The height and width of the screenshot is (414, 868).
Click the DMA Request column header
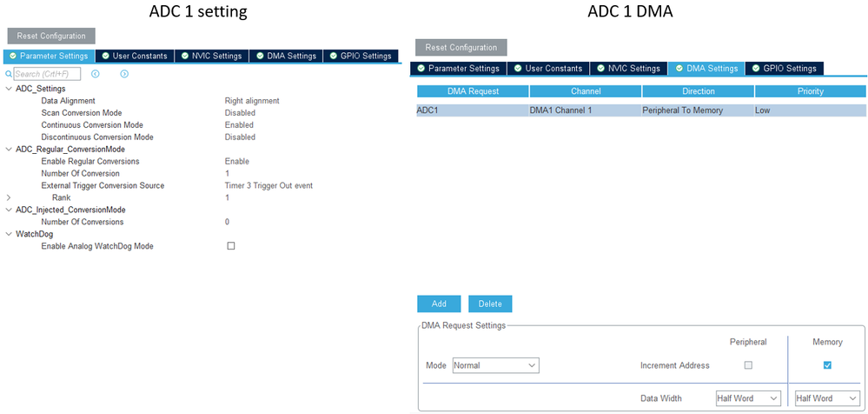point(473,91)
